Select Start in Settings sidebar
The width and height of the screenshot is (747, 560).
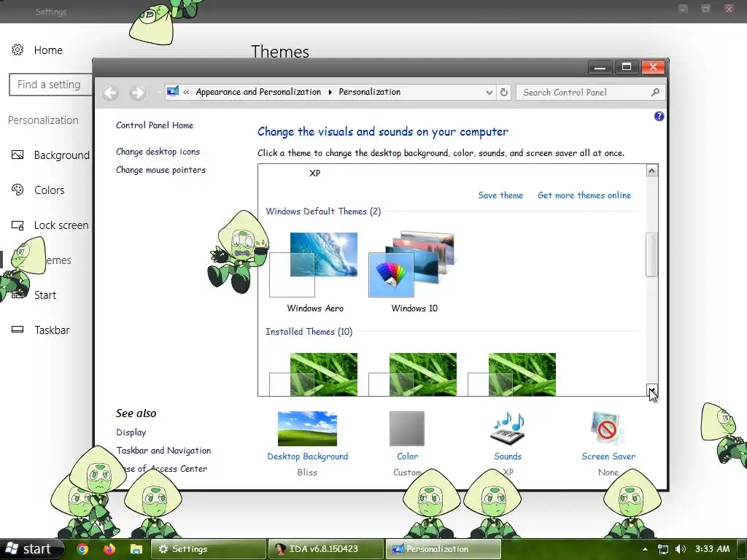(45, 295)
